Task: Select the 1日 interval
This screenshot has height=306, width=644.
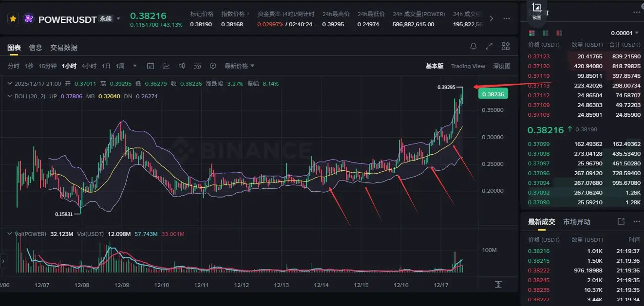Action: click(106, 66)
